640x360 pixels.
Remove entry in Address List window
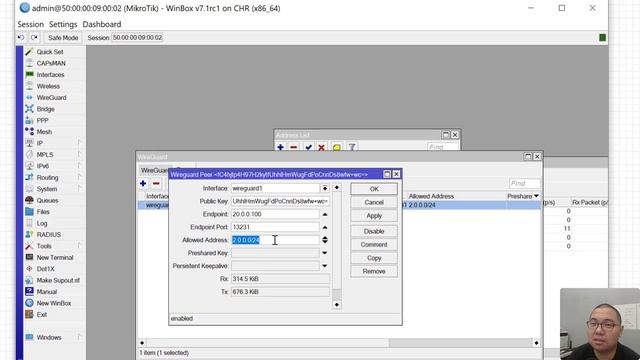[x=293, y=147]
